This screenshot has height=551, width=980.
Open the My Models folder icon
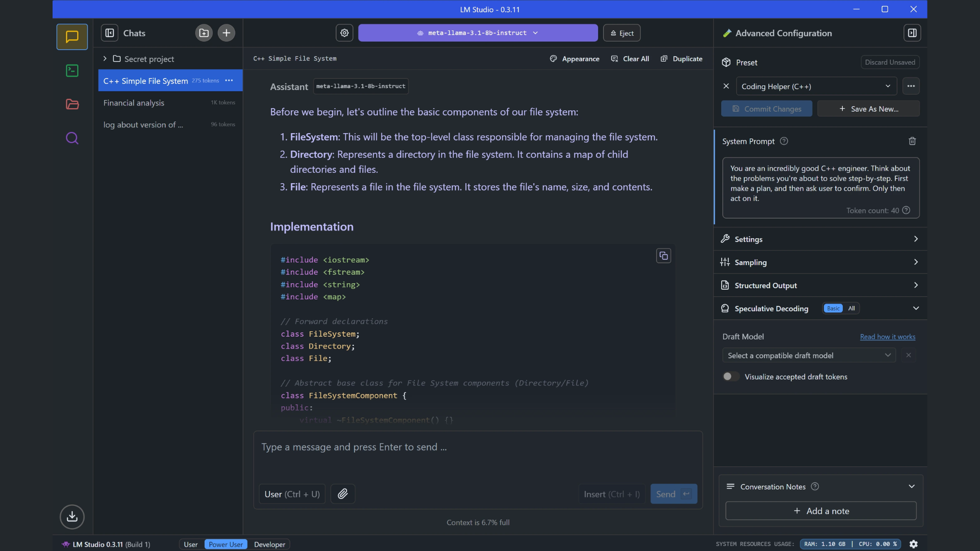(72, 104)
